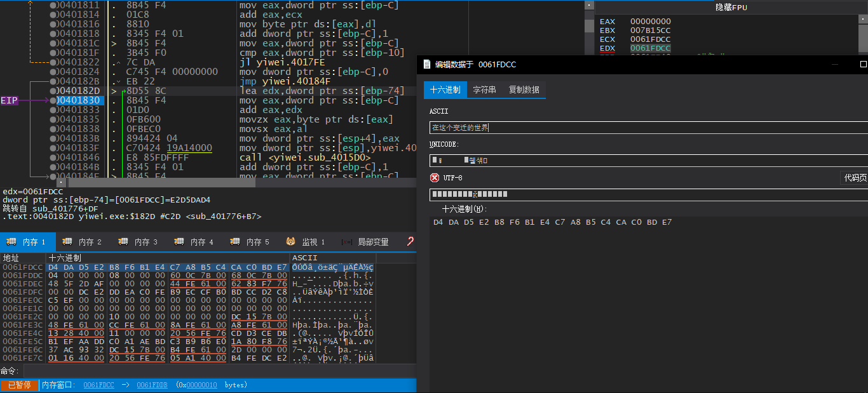Click the 命令 command input box
This screenshot has height=393, width=868.
click(x=216, y=371)
